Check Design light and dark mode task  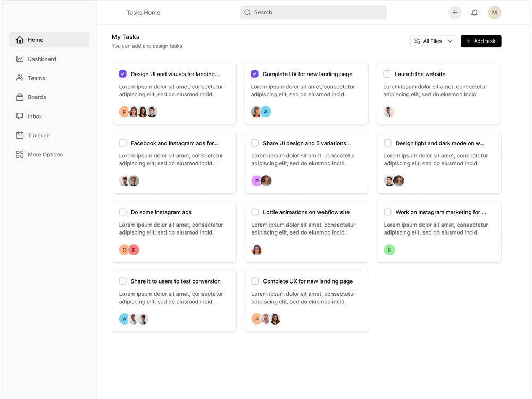pyautogui.click(x=387, y=143)
